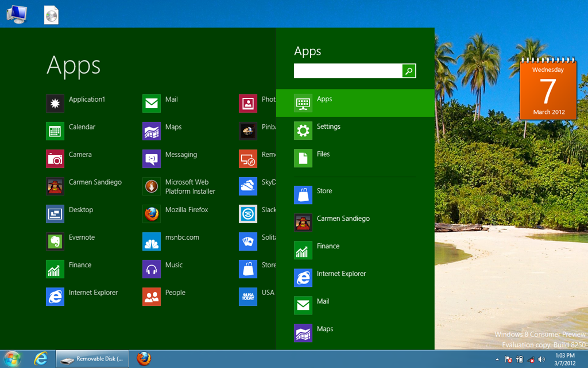Screen dimensions: 588x368
Task: Launch Mozilla Firefox from Apps list
Action: pos(152,214)
